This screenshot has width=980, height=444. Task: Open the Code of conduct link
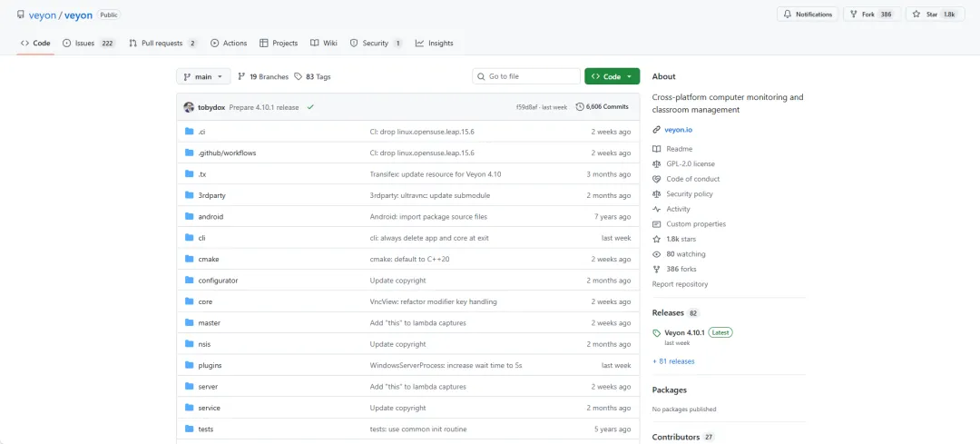click(x=693, y=179)
